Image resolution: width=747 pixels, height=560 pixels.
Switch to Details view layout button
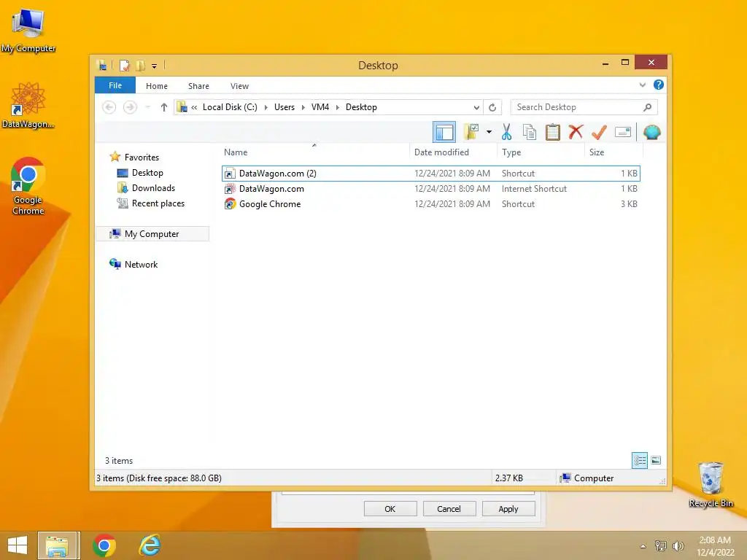point(639,460)
